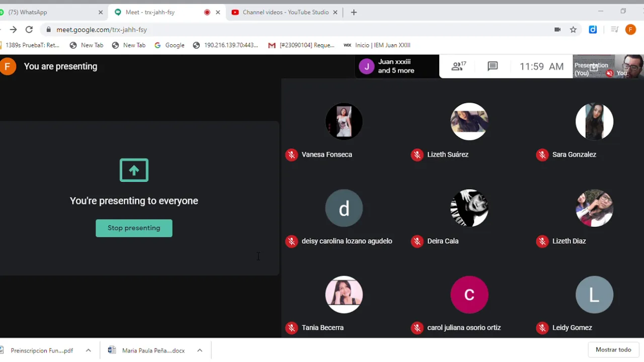This screenshot has height=362, width=644.
Task: Click your own camera thumbnail labeled You
Action: (629, 66)
